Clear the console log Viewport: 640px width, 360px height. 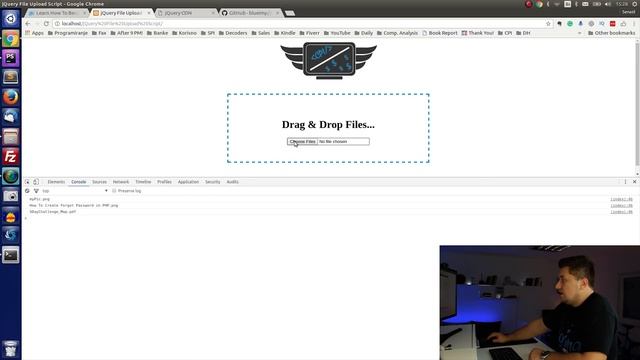pyautogui.click(x=27, y=191)
